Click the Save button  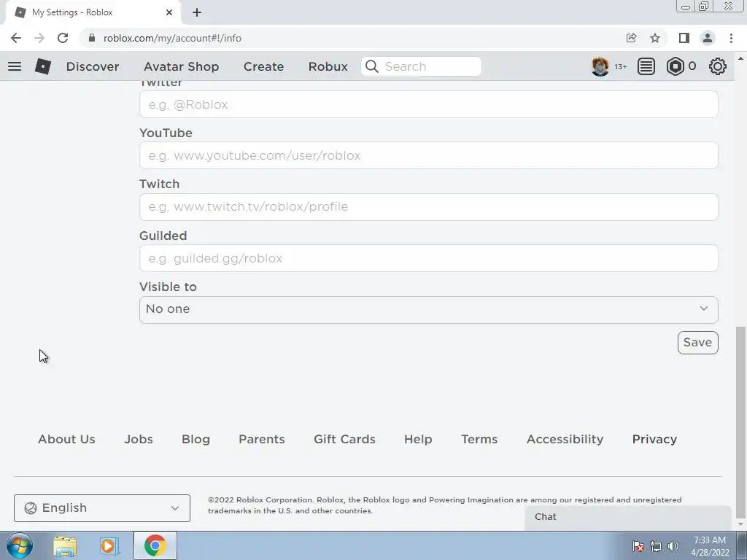[x=698, y=343]
